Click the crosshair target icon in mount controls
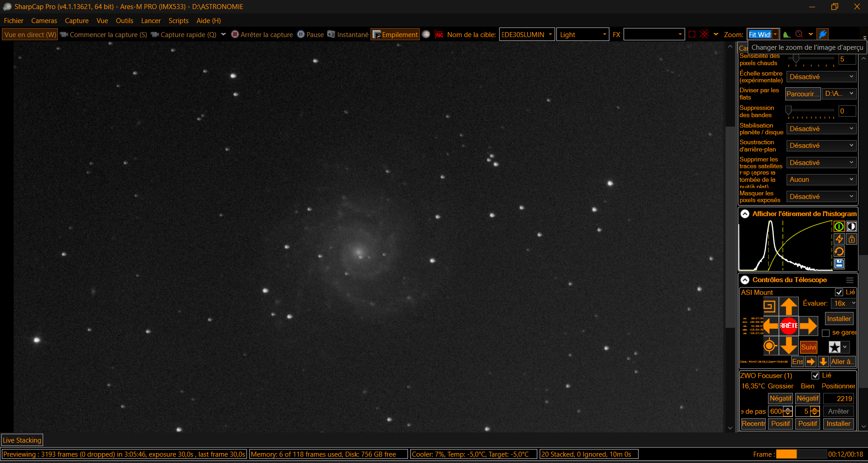The height and width of the screenshot is (463, 868). (769, 346)
